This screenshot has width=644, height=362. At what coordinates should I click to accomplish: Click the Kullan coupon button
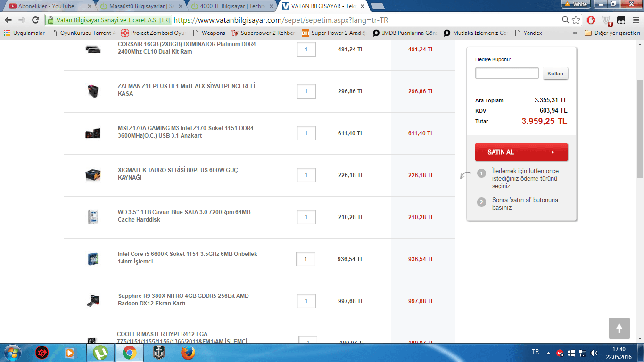tap(555, 74)
